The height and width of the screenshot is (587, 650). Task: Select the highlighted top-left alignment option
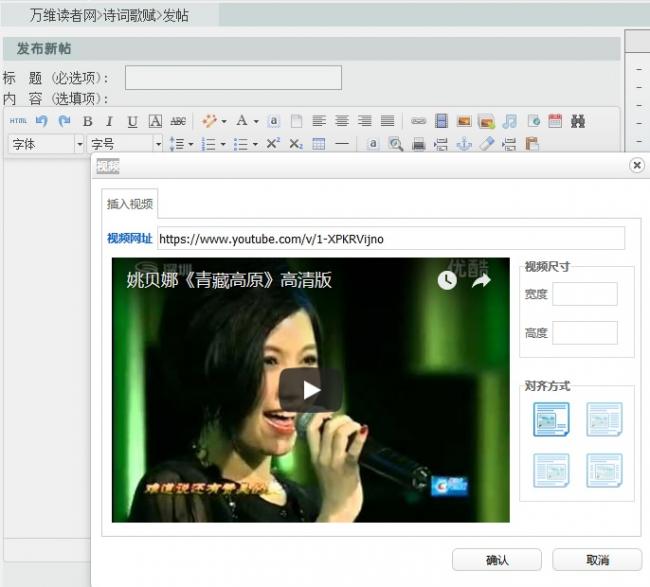(x=551, y=419)
